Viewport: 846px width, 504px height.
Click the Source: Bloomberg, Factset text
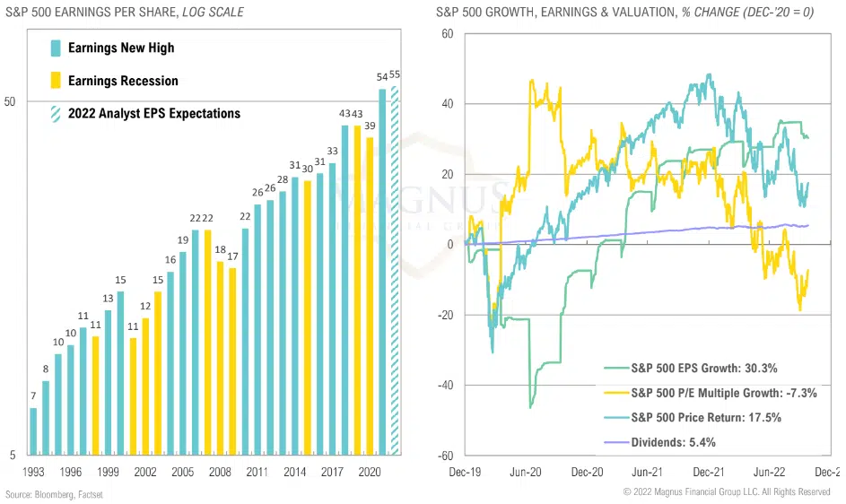point(54,494)
